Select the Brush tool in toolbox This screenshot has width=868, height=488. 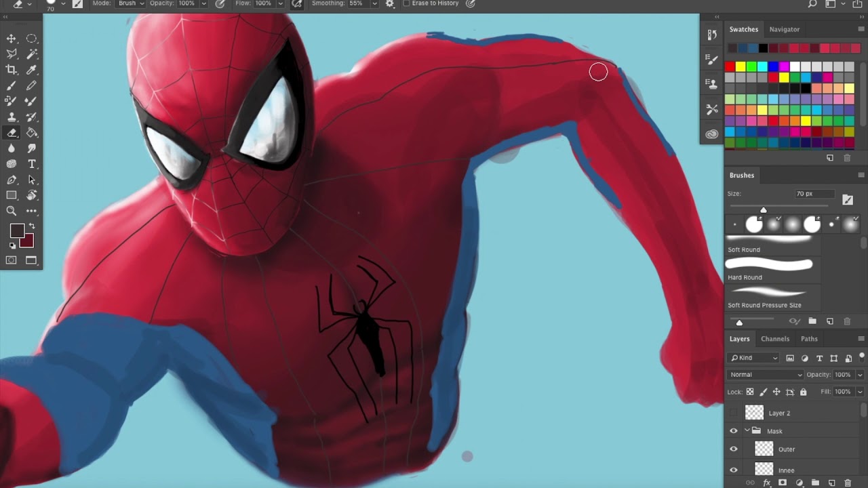coord(12,86)
